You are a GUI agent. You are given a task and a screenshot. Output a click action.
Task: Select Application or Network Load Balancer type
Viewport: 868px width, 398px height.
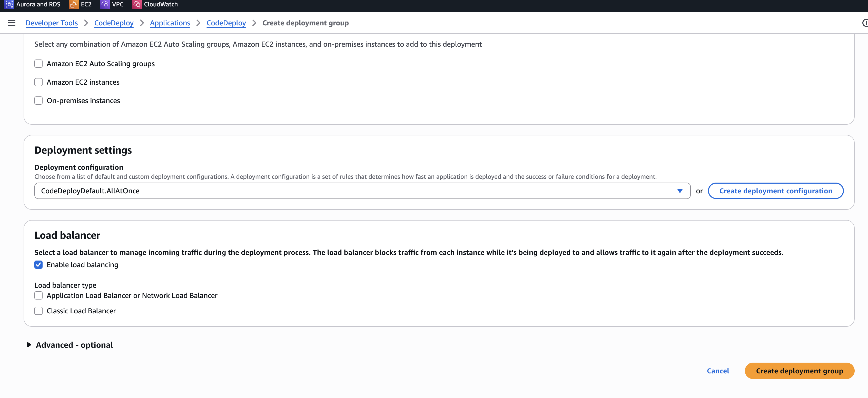(x=38, y=296)
